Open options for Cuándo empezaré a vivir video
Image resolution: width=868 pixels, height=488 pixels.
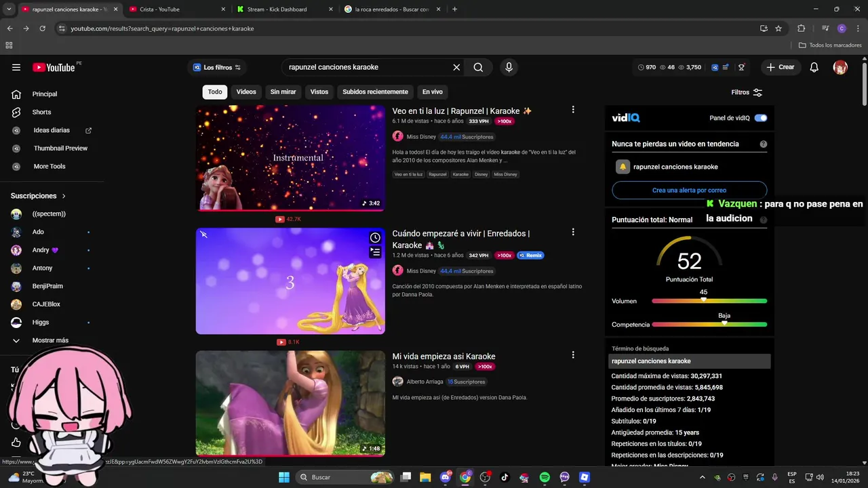pyautogui.click(x=573, y=232)
